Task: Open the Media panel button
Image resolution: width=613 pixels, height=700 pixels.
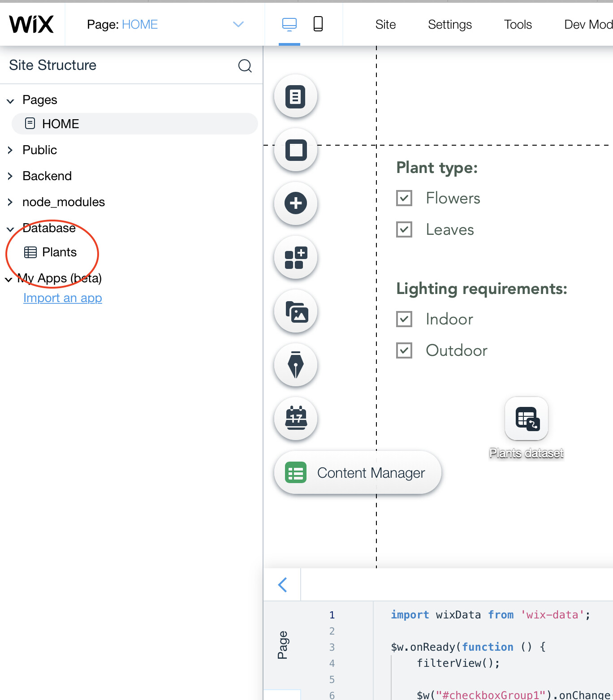Action: pos(296,311)
